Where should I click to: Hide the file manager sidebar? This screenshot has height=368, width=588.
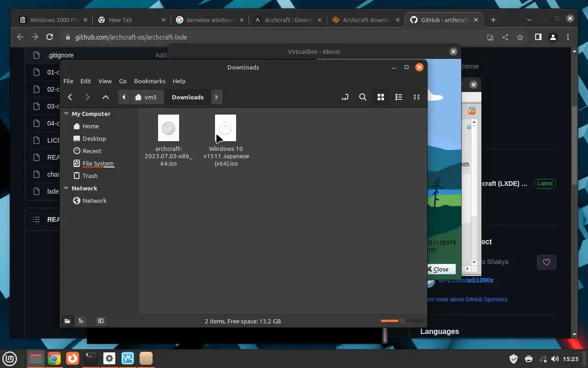pos(101,321)
